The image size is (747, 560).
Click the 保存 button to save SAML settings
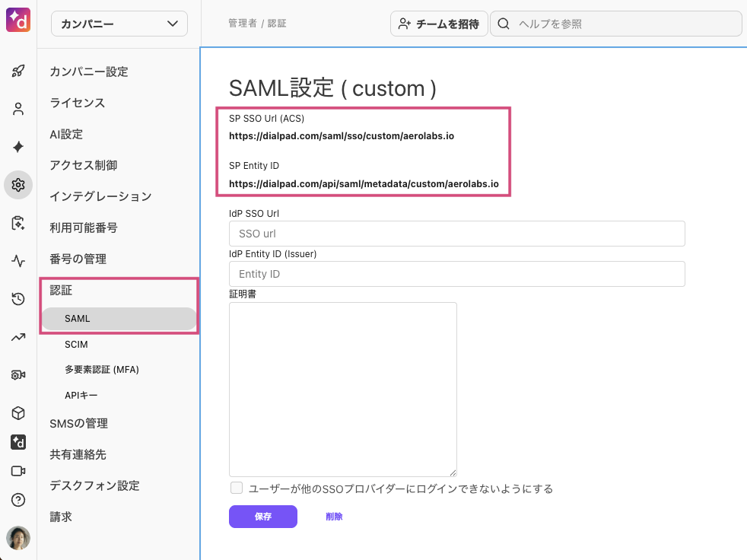point(262,517)
